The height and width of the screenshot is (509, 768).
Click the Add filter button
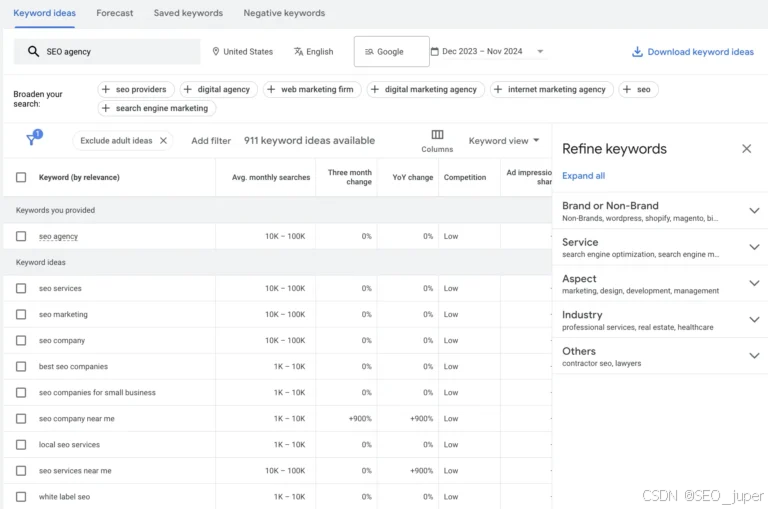211,141
